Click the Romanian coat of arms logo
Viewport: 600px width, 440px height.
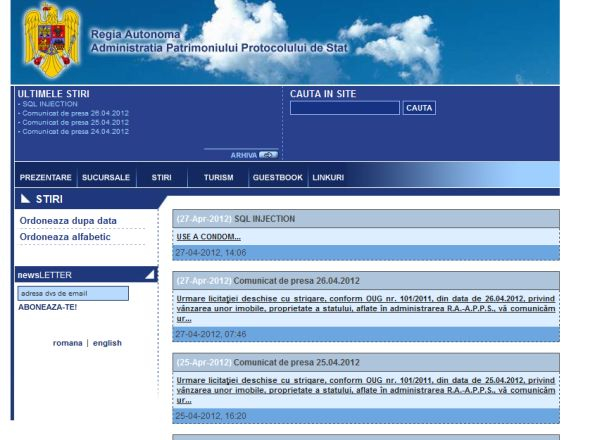pos(52,40)
